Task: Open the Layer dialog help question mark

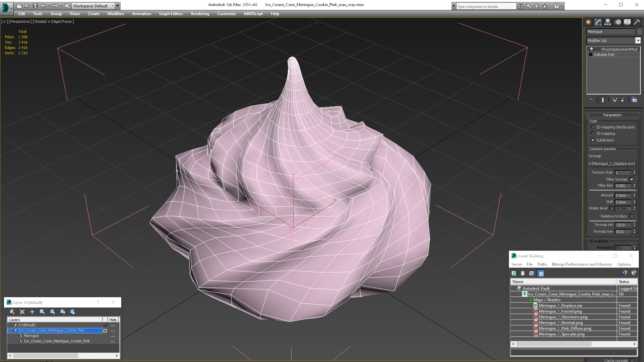Action: pos(98,302)
